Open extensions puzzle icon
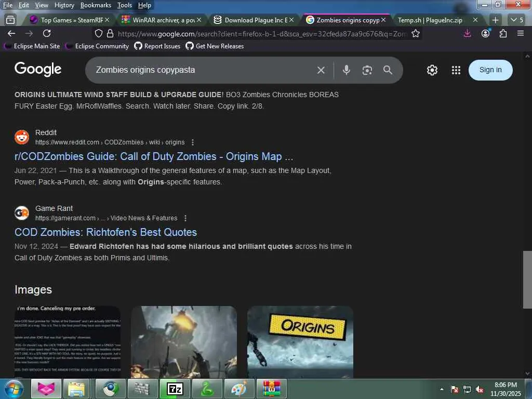Viewport: 532px width, 399px height. tap(503, 33)
